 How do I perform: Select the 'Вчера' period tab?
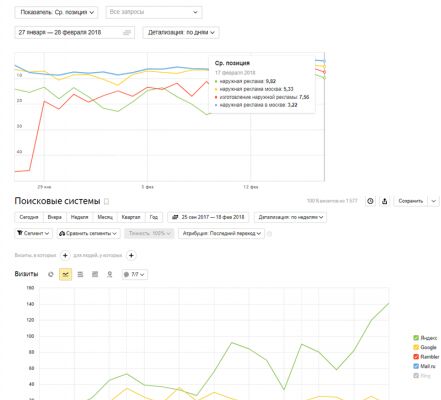(55, 217)
